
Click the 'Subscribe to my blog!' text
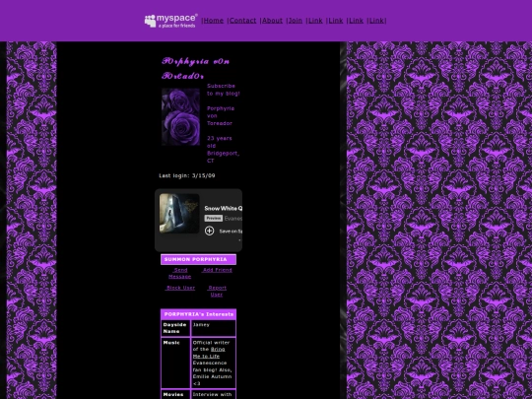[x=224, y=90]
